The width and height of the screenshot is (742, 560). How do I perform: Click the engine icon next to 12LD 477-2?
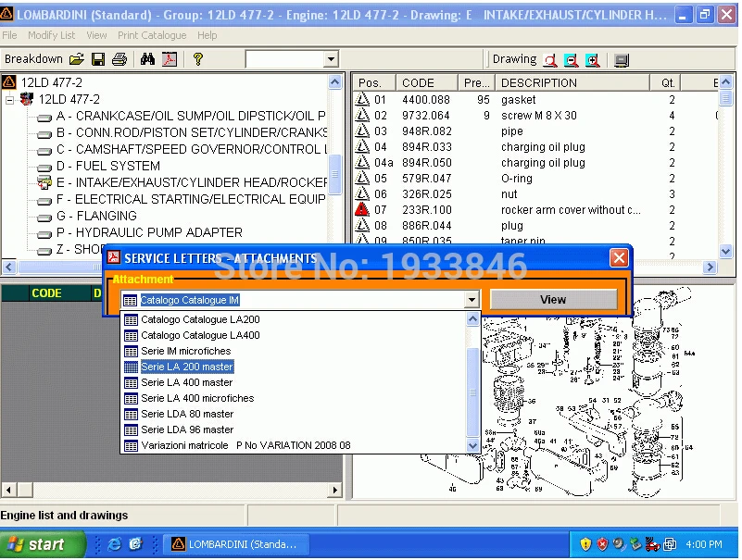tap(27, 99)
